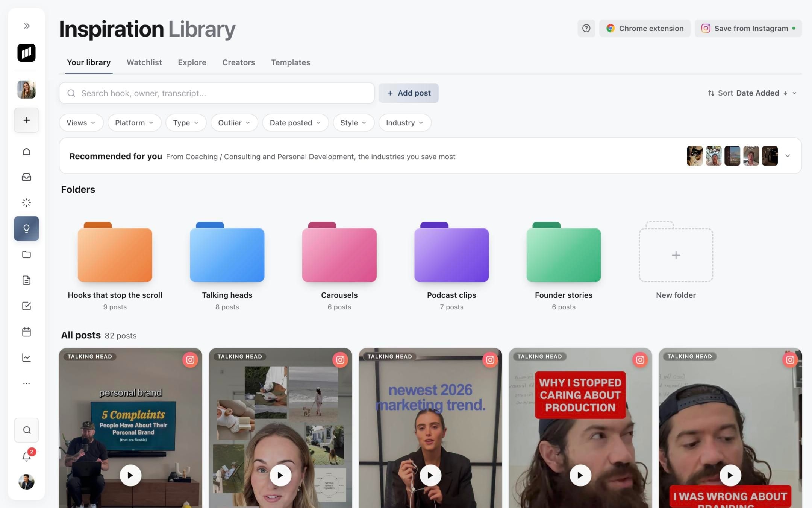Viewport: 812px width, 508px height.
Task: Click the three-dots more icon in sidebar
Action: pyautogui.click(x=26, y=383)
